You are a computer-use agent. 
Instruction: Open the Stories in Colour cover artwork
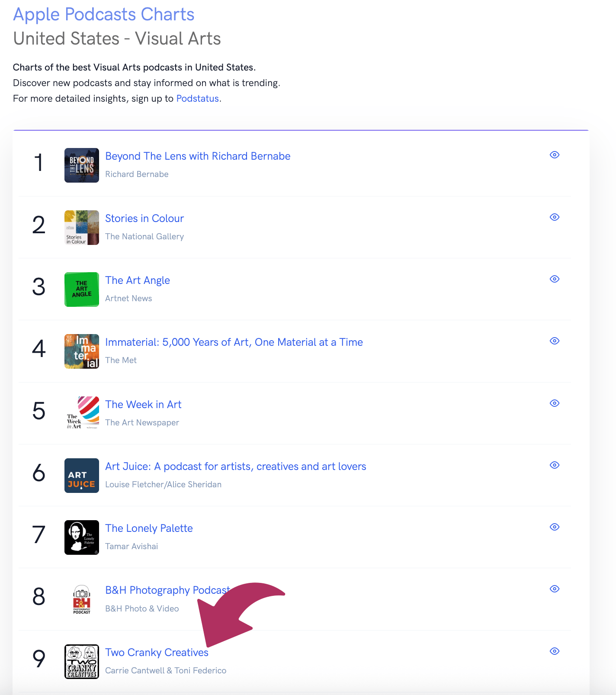tap(82, 228)
